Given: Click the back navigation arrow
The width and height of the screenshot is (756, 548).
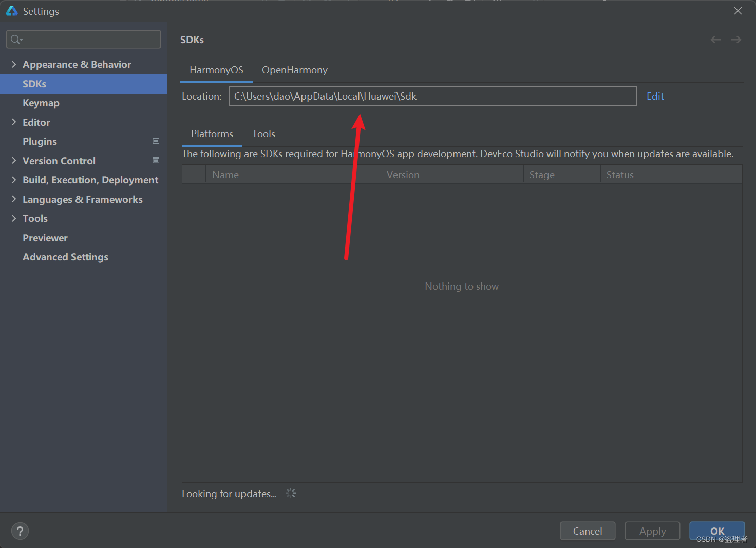Looking at the screenshot, I should [x=715, y=40].
